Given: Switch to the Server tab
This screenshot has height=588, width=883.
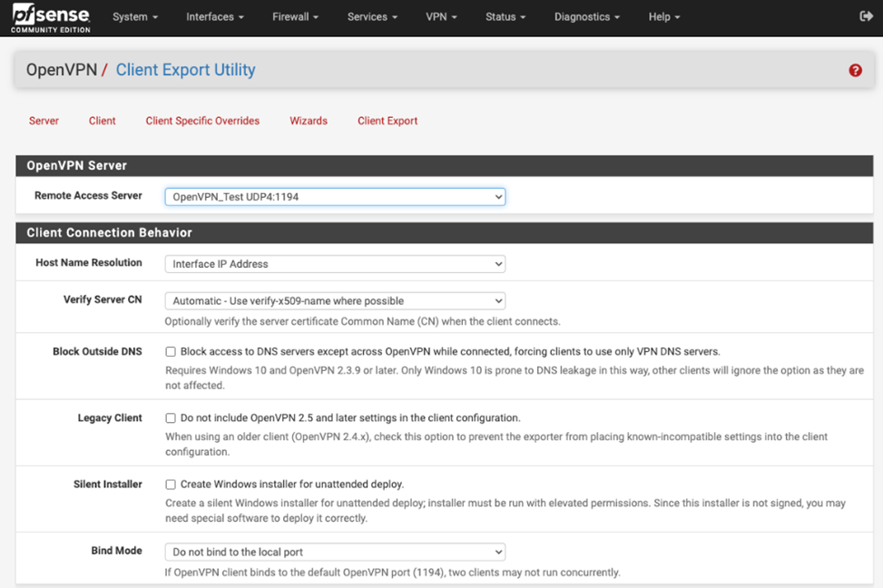Looking at the screenshot, I should tap(44, 121).
